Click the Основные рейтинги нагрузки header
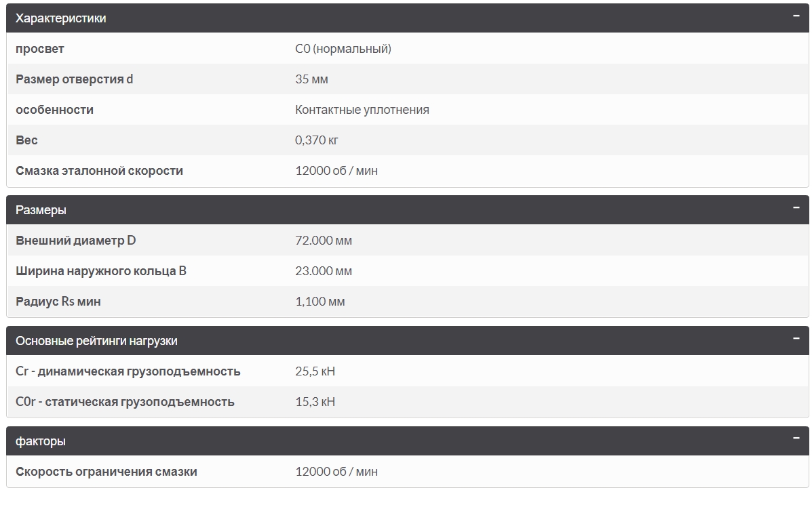812x530 pixels. click(x=96, y=341)
